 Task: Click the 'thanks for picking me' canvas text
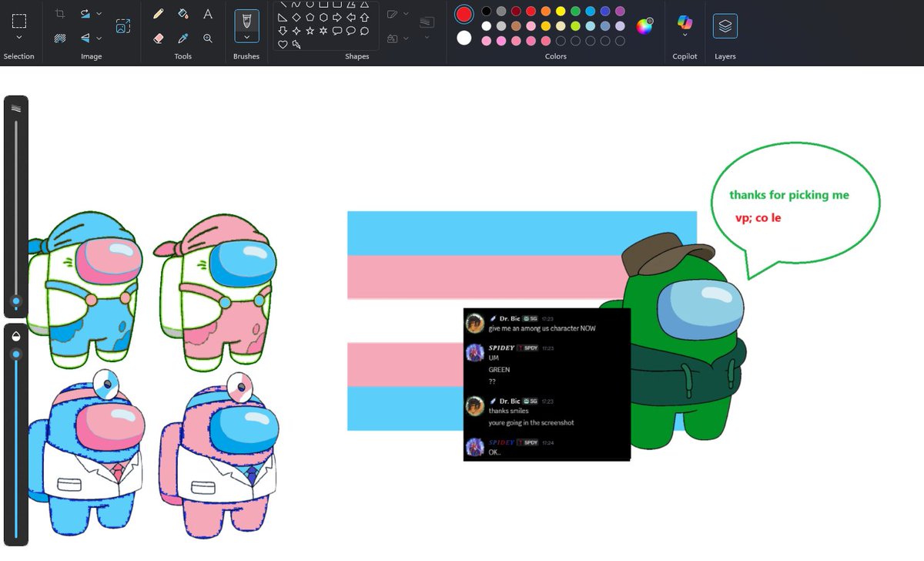pos(789,195)
